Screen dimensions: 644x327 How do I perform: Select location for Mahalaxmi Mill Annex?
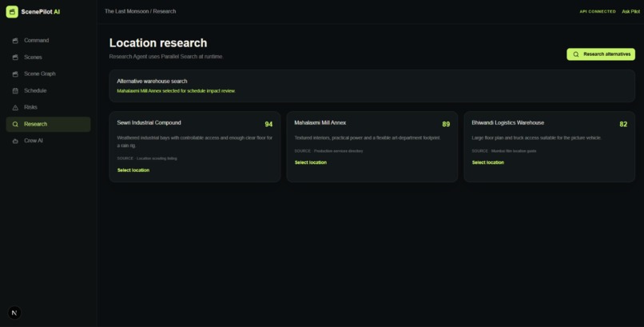(x=311, y=162)
